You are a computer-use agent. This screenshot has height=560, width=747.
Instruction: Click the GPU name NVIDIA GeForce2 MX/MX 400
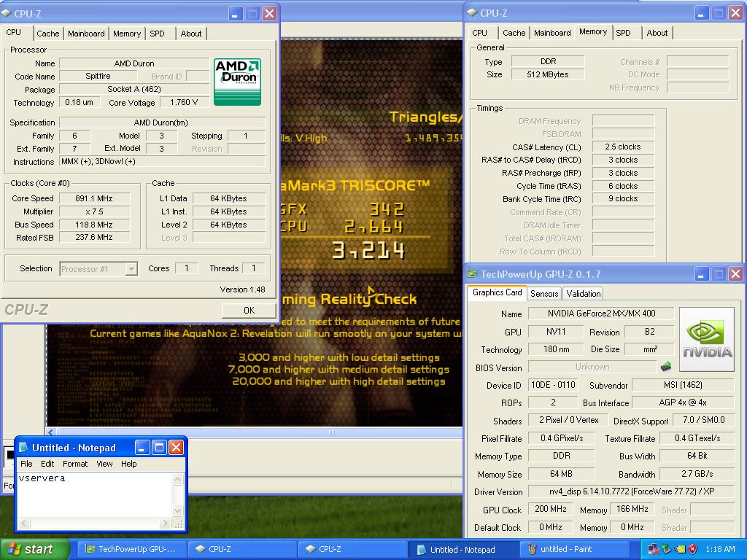(601, 314)
